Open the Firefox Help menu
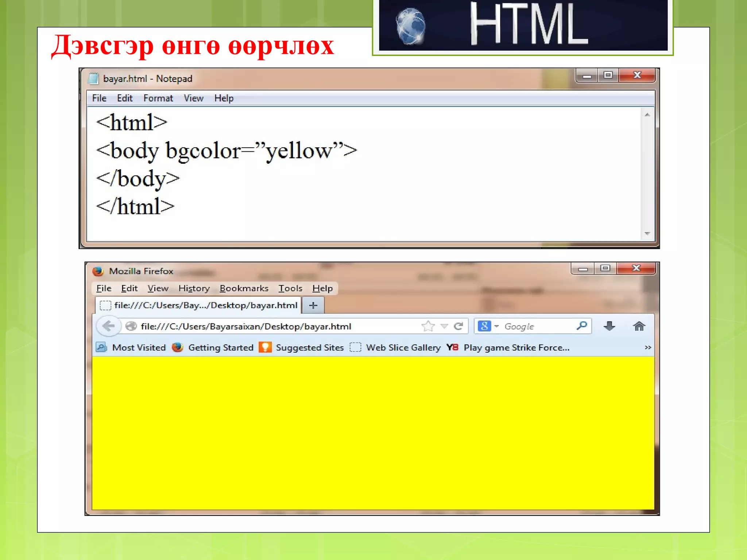Viewport: 747px width, 560px height. (322, 288)
